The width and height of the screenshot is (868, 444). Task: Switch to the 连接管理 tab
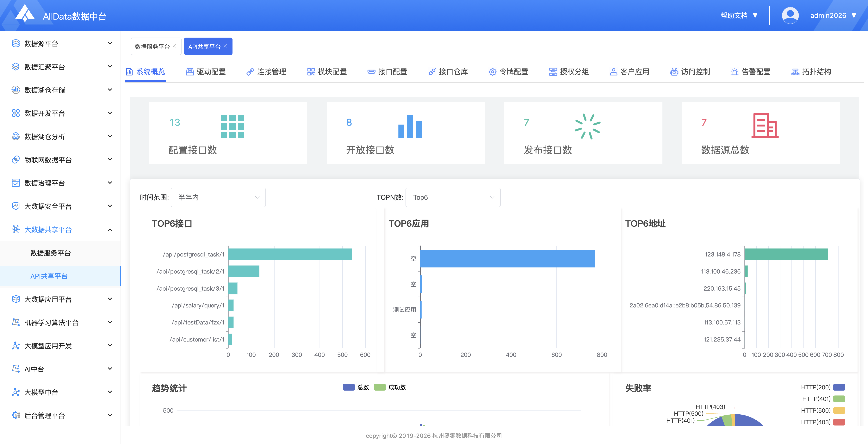(x=266, y=72)
